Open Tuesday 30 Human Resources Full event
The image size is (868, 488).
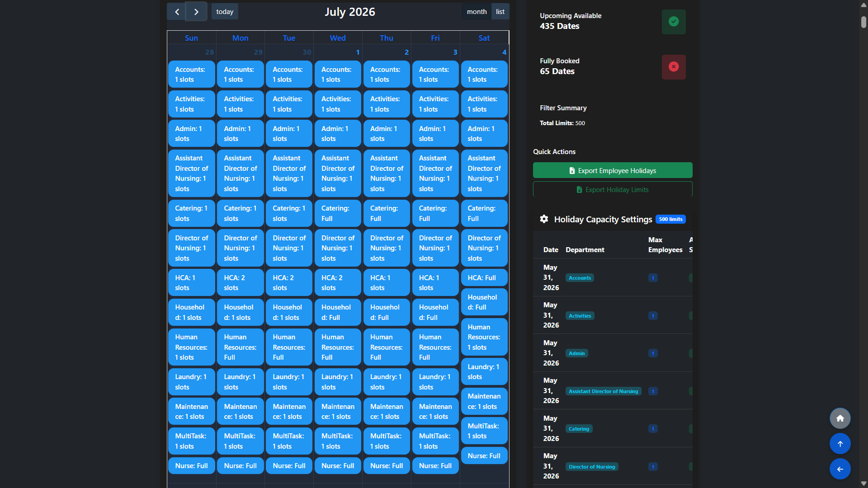tap(289, 347)
